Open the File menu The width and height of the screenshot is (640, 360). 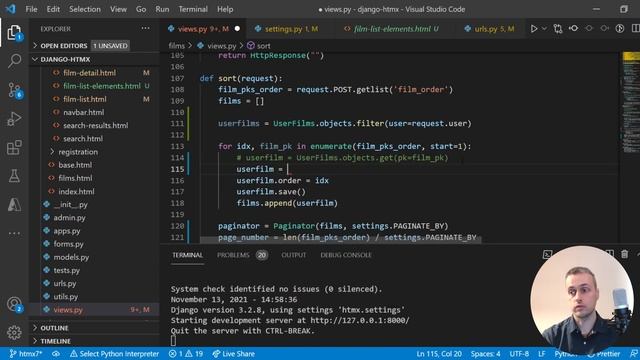(31, 9)
